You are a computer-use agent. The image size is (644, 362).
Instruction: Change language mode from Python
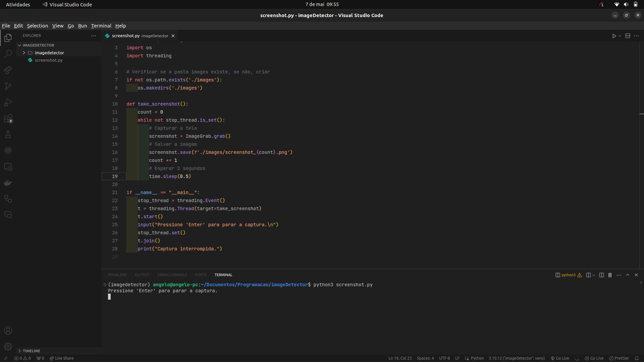coord(477,358)
